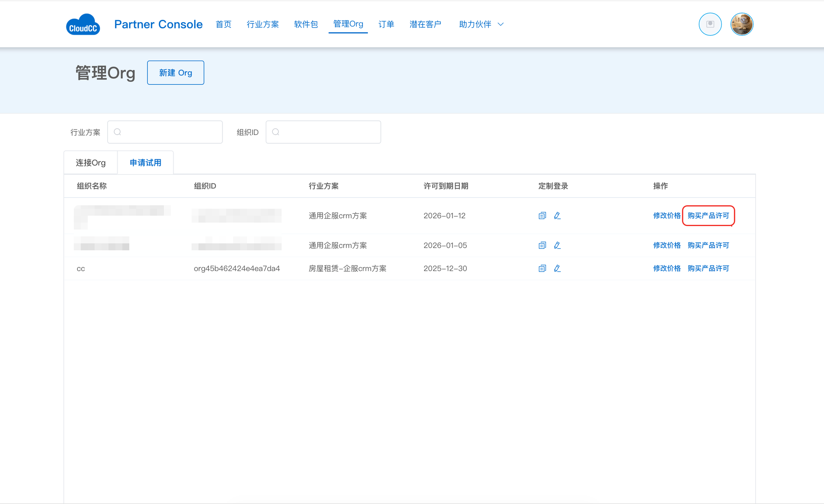Focus the 行业方案 search field
Image resolution: width=824 pixels, height=504 pixels.
[x=169, y=132]
